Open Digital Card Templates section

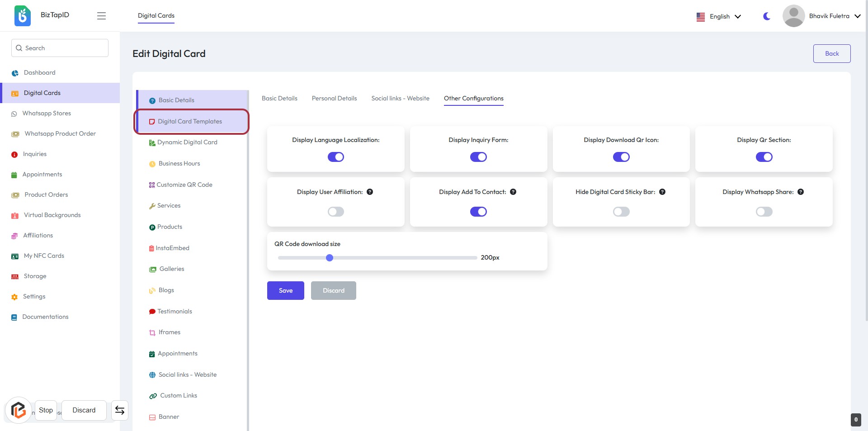(x=190, y=121)
